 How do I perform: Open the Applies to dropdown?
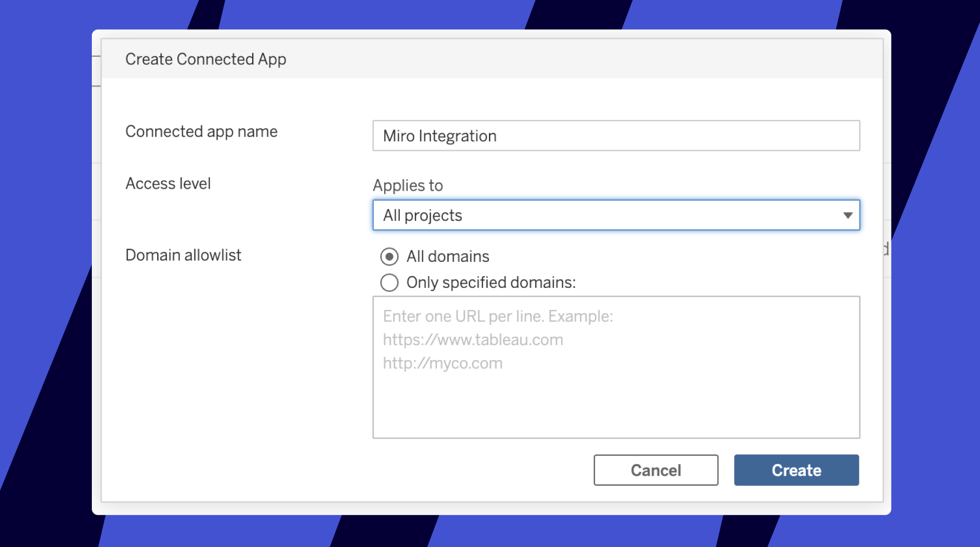point(616,215)
